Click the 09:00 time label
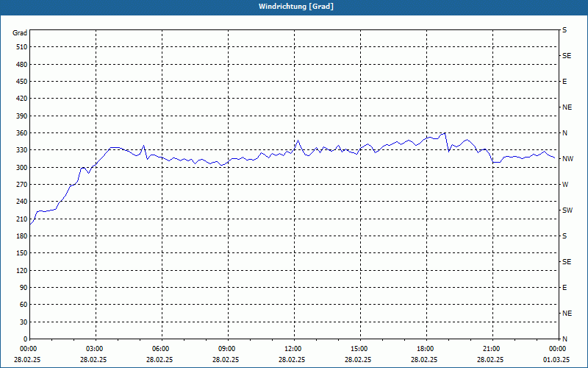The height and width of the screenshot is (368, 588). pyautogui.click(x=227, y=349)
